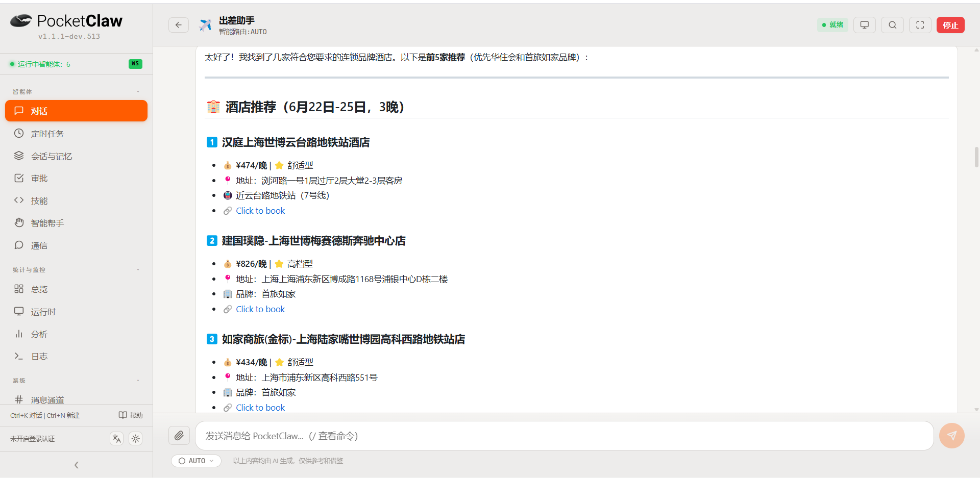Image resolution: width=980 pixels, height=478 pixels.
Task: Switch language with the translate icon
Action: point(117,438)
